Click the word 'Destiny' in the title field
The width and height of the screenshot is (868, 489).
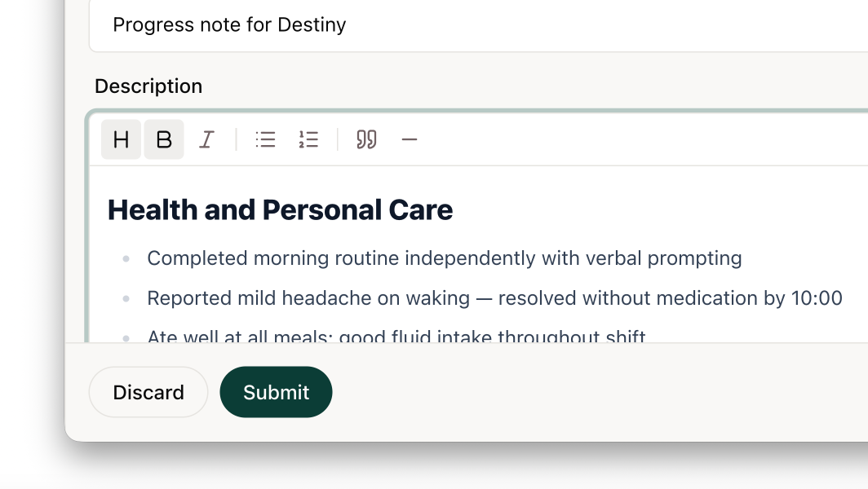point(312,25)
